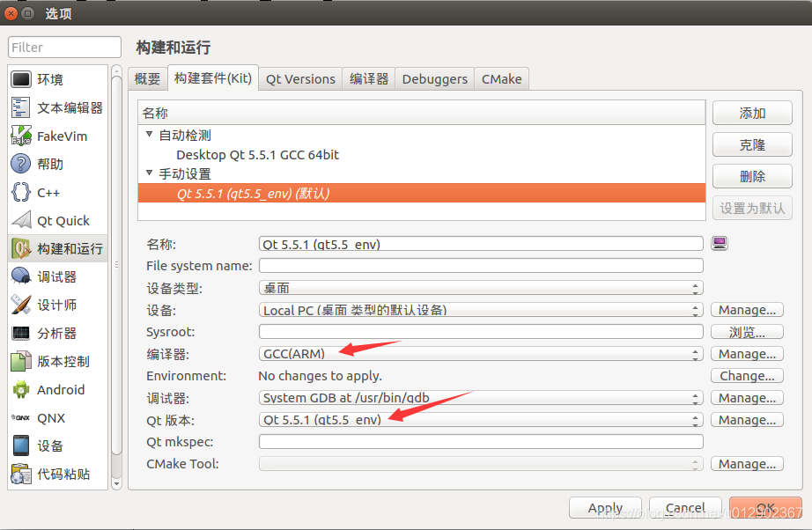
Task: Select the 构建和运行 category icon
Action: (21, 249)
